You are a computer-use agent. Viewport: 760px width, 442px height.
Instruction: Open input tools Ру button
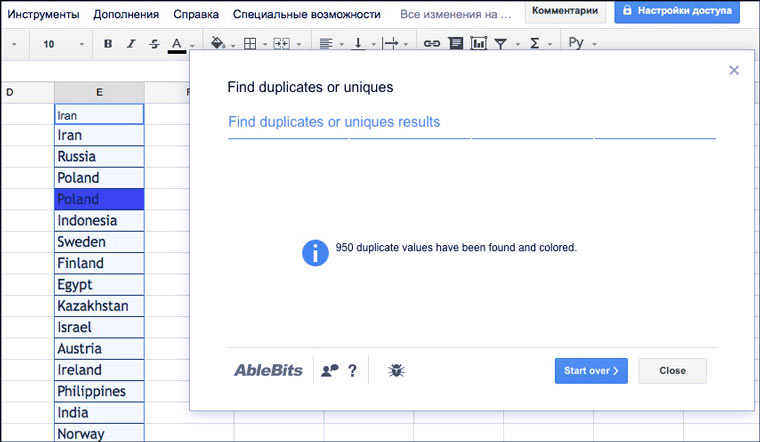tap(576, 43)
